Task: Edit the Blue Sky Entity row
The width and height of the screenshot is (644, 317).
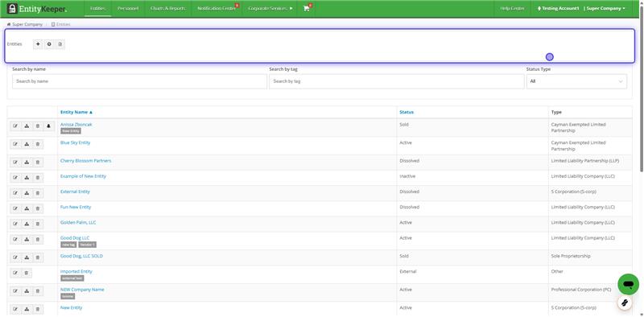Action: pos(15,144)
